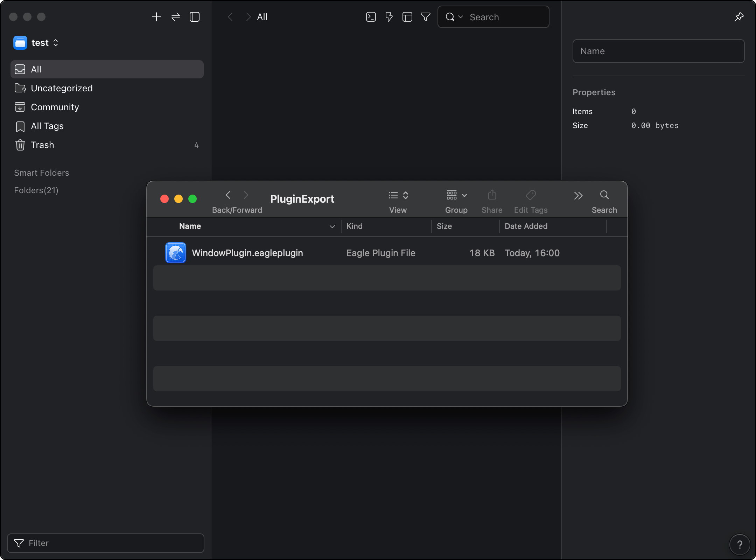The width and height of the screenshot is (756, 560).
Task: Click the Kind column header
Action: point(355,226)
